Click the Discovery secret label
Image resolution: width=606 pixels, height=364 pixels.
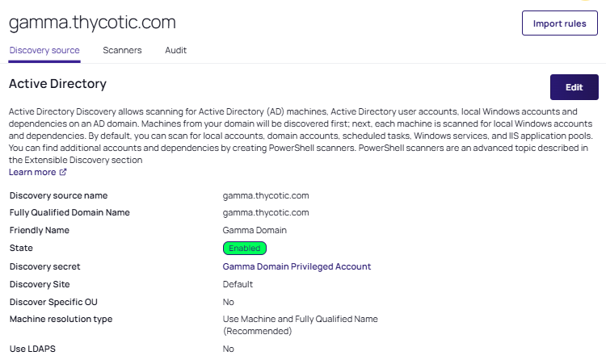click(x=44, y=266)
